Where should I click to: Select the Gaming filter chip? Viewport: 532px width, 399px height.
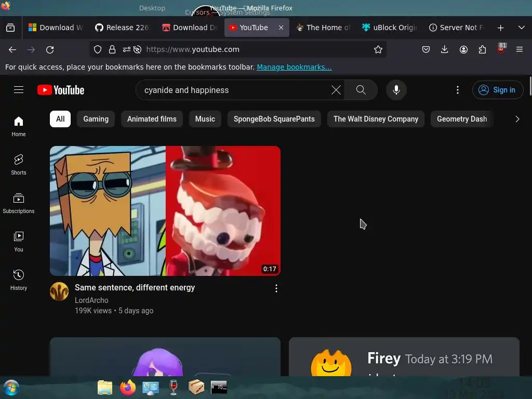coord(96,119)
